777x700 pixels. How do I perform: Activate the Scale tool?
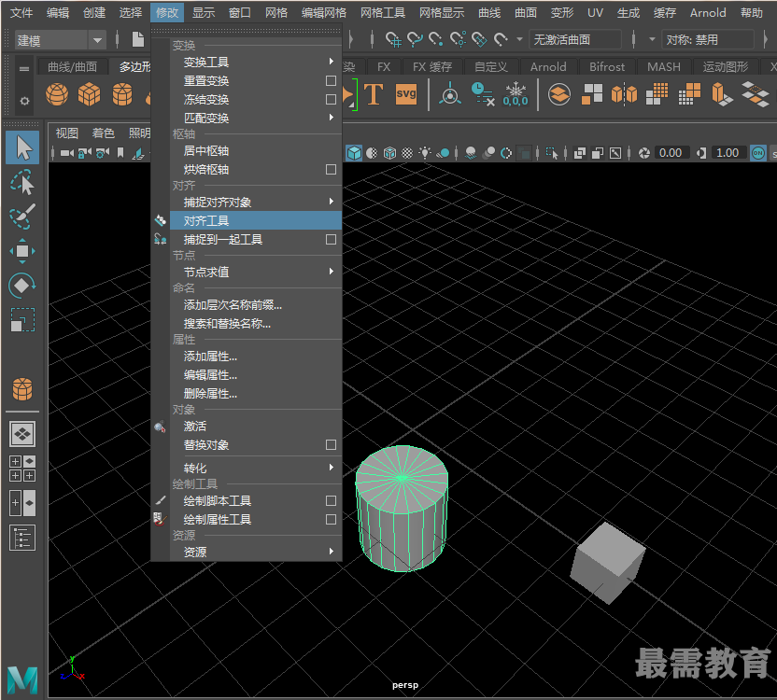[22, 320]
